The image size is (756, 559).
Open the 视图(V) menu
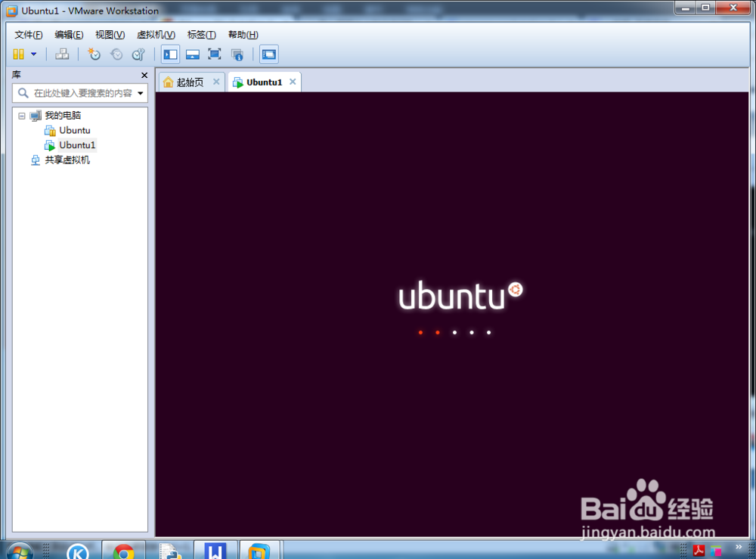(110, 35)
